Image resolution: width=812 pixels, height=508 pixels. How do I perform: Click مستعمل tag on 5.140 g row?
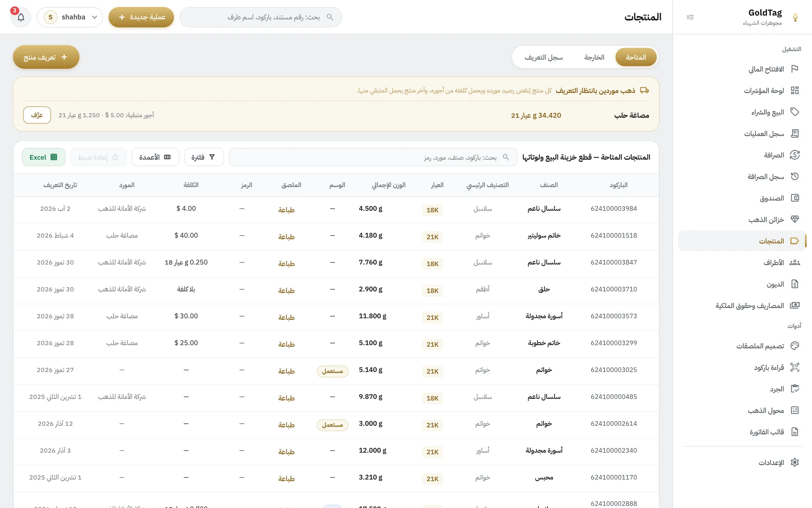coord(332,371)
